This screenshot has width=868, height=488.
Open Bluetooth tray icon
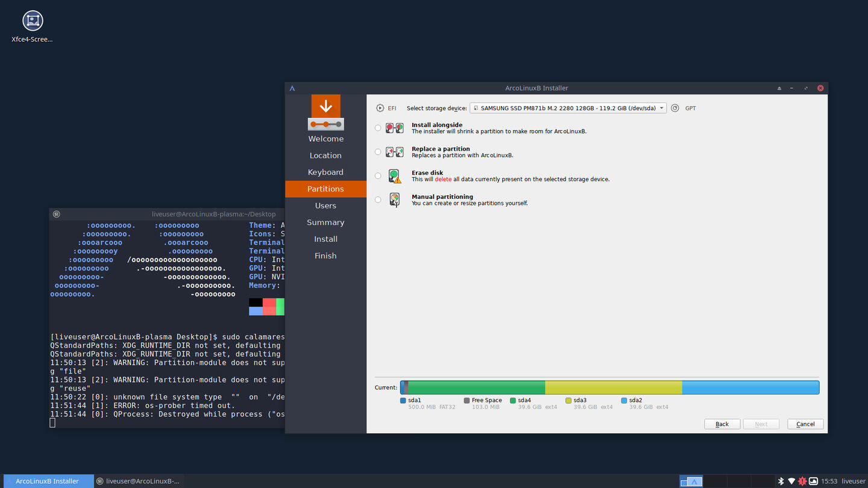[x=781, y=481]
